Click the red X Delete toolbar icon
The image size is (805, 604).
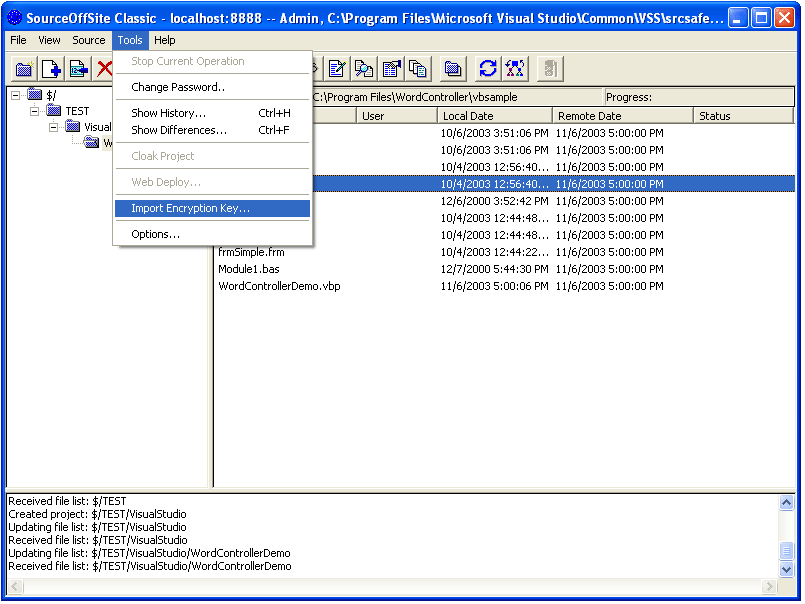tap(104, 68)
